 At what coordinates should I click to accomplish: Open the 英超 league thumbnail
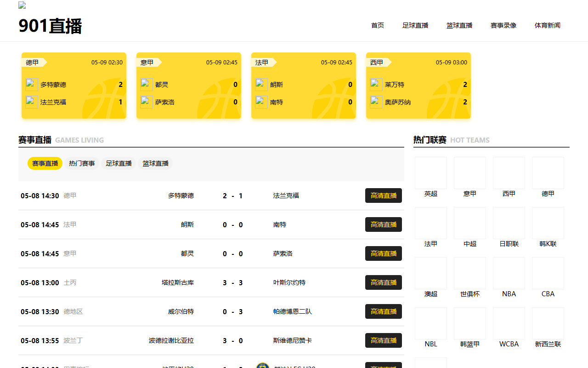(431, 173)
